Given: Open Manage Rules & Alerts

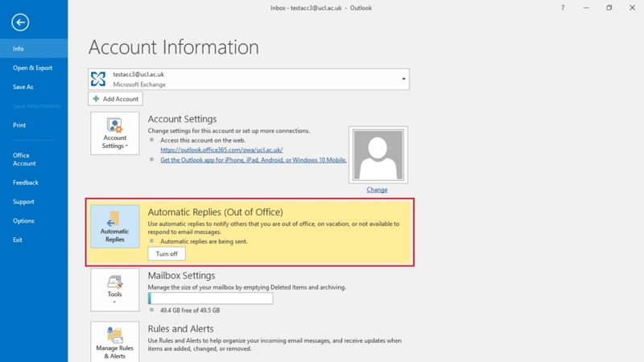Looking at the screenshot, I should [114, 342].
